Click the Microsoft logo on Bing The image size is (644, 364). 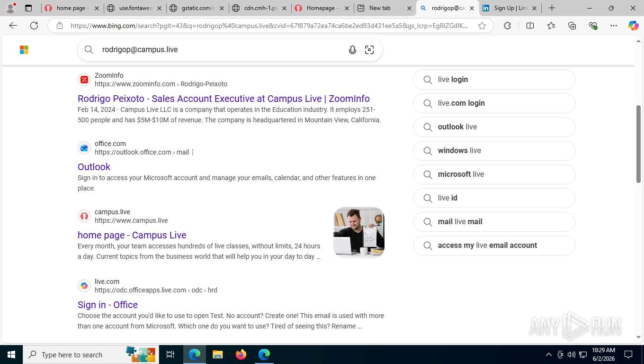[24, 50]
